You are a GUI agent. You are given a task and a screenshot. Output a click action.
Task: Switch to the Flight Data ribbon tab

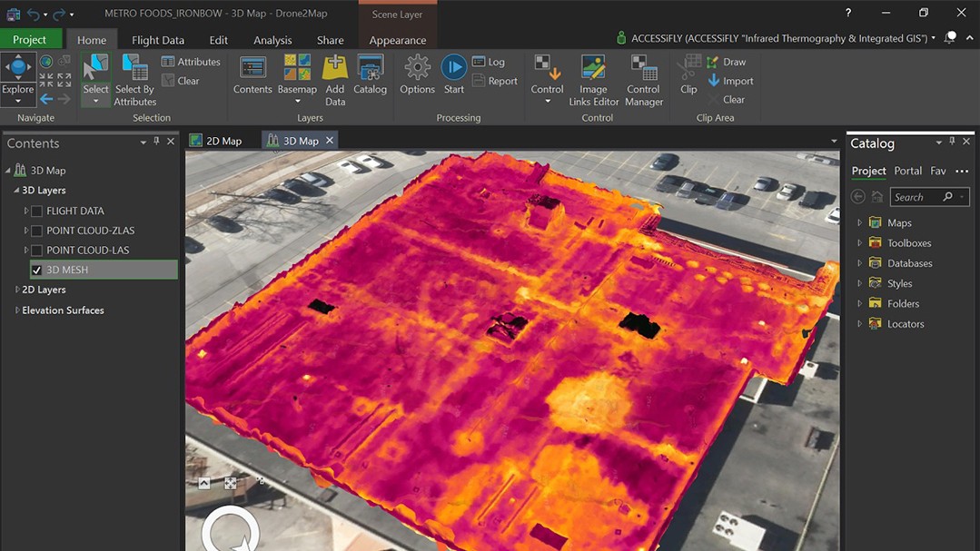(x=158, y=40)
